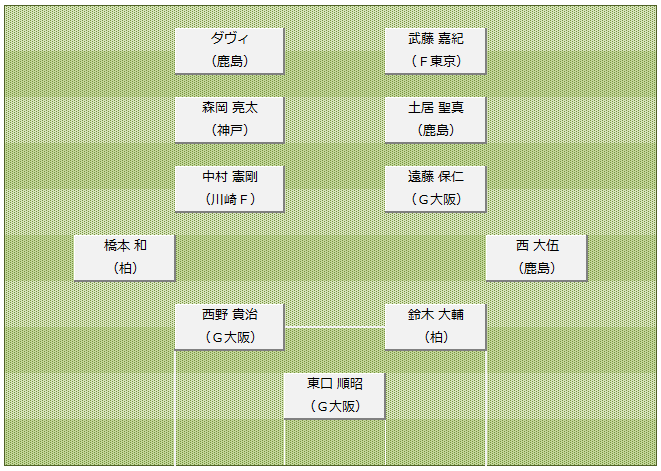This screenshot has width=661, height=471.
Task: Select the 西 大伍 (鹿島) right-back card
Action: 536,258
